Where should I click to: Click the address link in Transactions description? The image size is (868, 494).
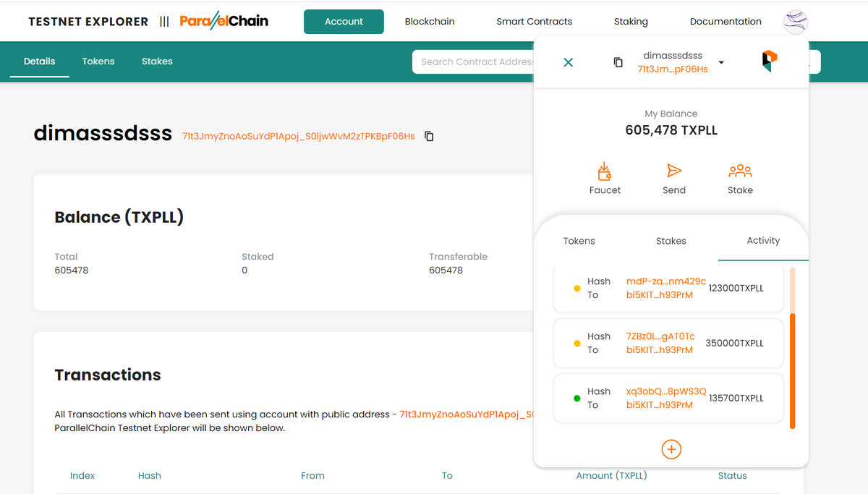[467, 414]
